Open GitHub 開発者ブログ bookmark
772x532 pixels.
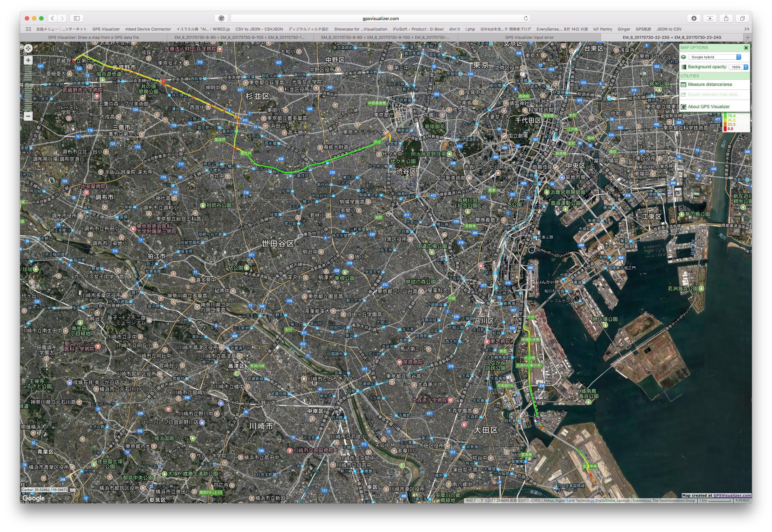point(505,29)
